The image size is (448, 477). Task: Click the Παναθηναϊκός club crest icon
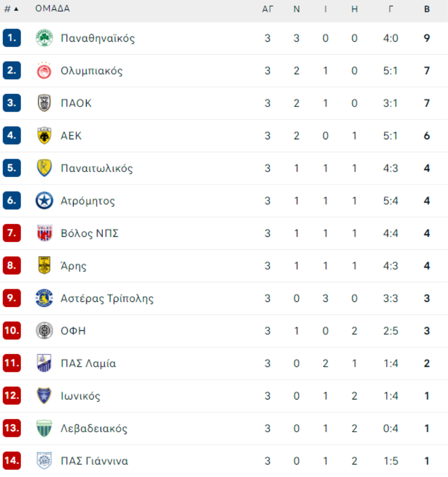(x=44, y=38)
